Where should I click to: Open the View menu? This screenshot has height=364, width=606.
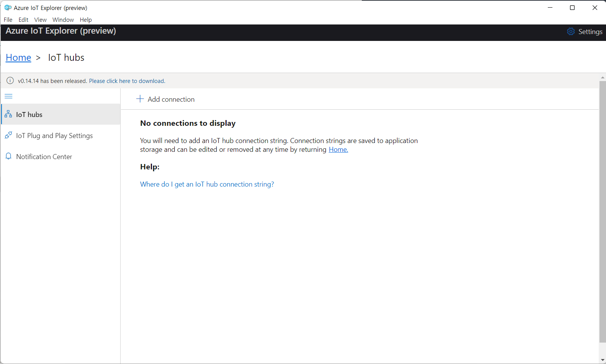(x=40, y=19)
